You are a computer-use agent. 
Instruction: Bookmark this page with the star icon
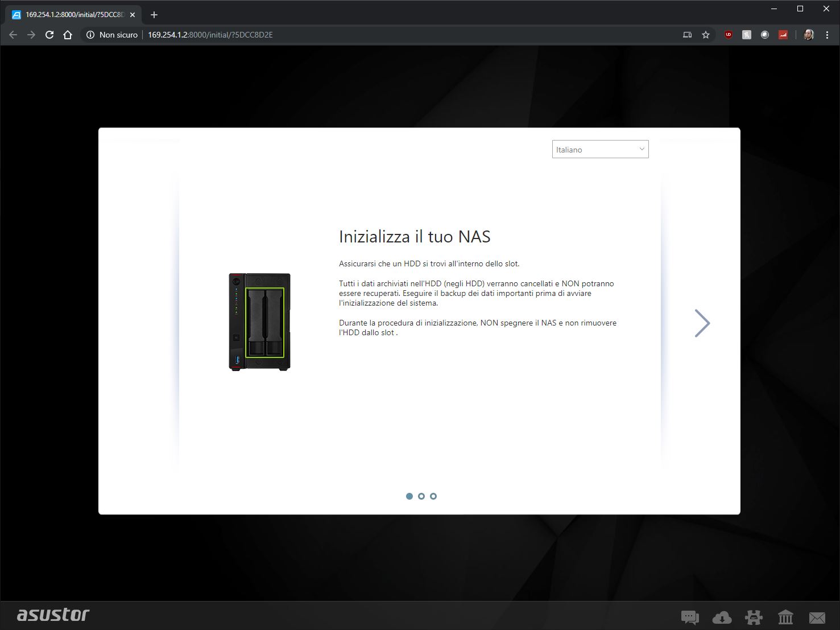(x=706, y=35)
